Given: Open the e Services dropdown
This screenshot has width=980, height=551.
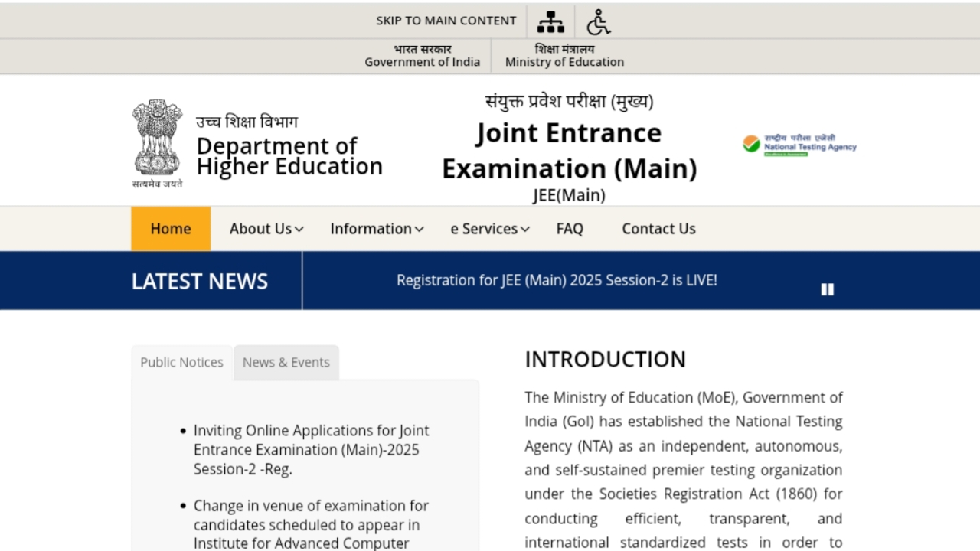Looking at the screenshot, I should tap(488, 228).
